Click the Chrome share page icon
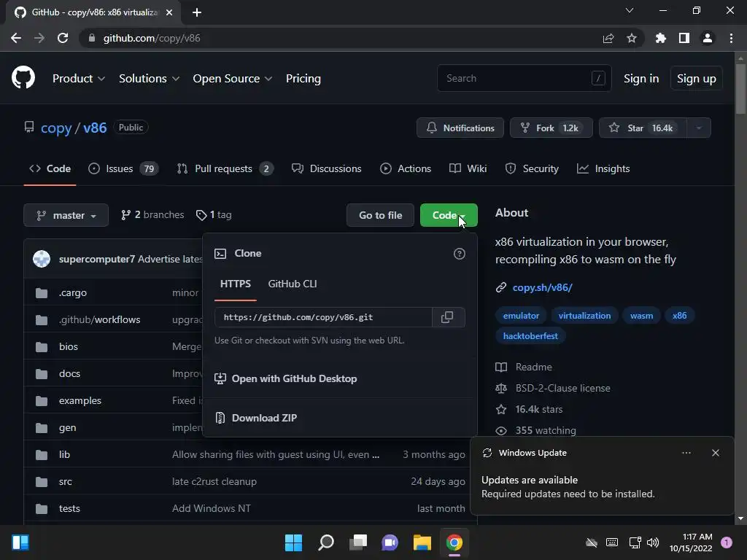Image resolution: width=747 pixels, height=560 pixels. pyautogui.click(x=608, y=38)
